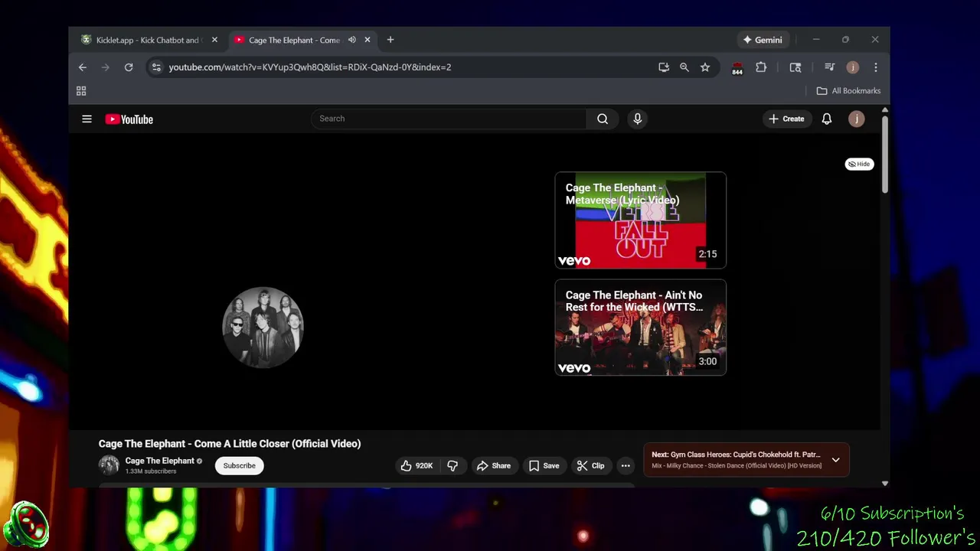Click the install app icon in address bar
This screenshot has height=551, width=980.
point(664,67)
